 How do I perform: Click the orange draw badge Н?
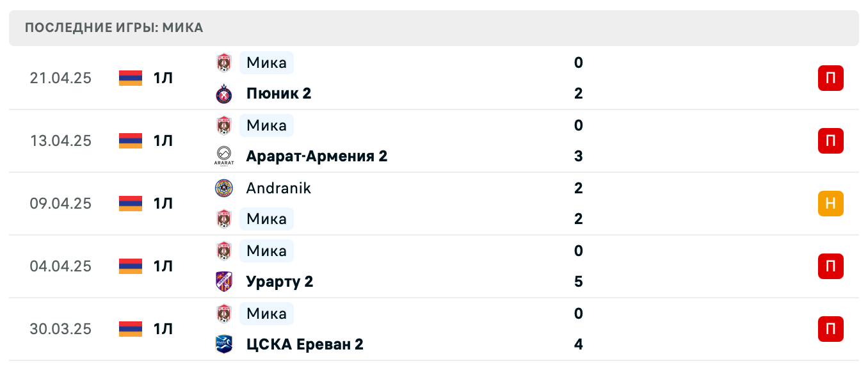830,204
